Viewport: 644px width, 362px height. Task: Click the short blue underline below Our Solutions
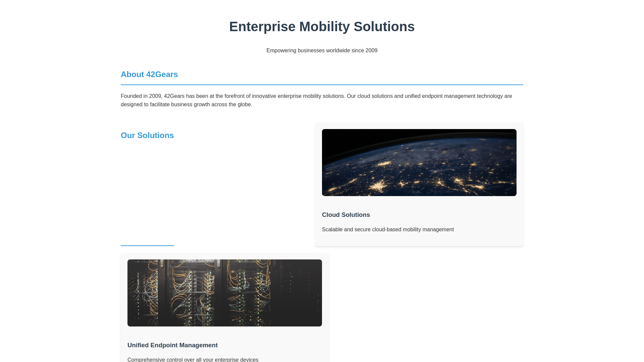pyautogui.click(x=147, y=246)
